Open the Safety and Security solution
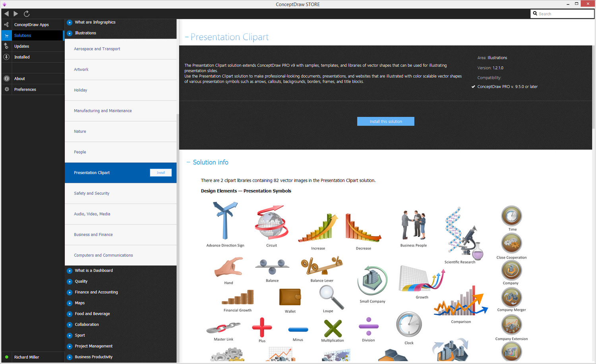The width and height of the screenshot is (596, 364). point(121,194)
